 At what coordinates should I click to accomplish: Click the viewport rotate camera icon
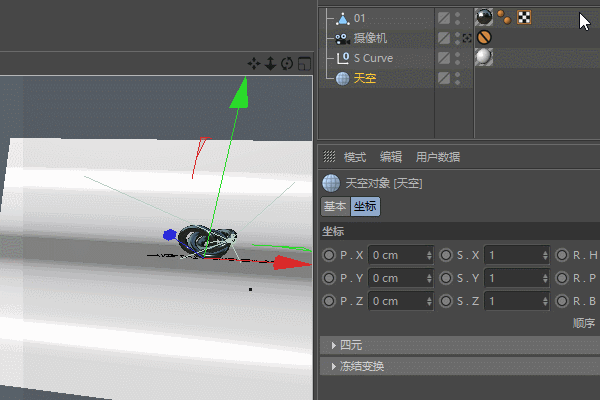[287, 64]
